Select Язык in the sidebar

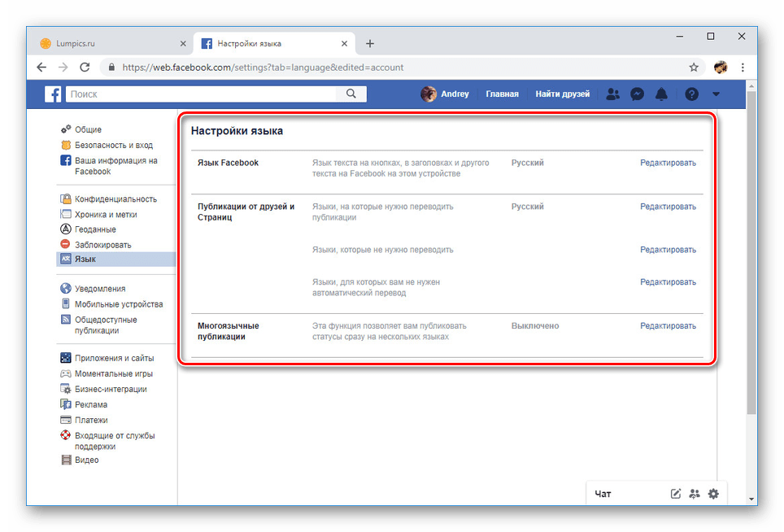[116, 259]
